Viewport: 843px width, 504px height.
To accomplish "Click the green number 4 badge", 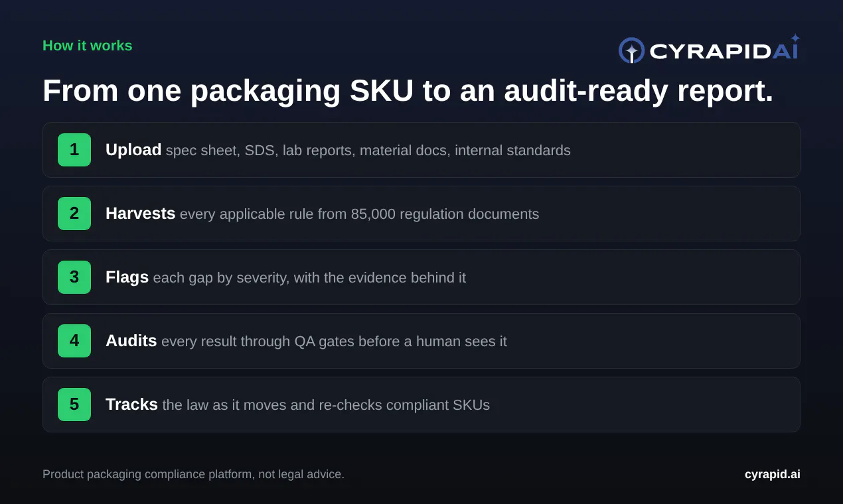I will pos(74,341).
